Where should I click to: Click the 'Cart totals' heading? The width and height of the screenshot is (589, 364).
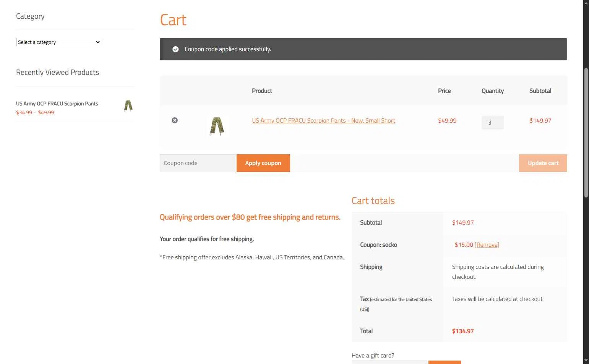coord(373,201)
